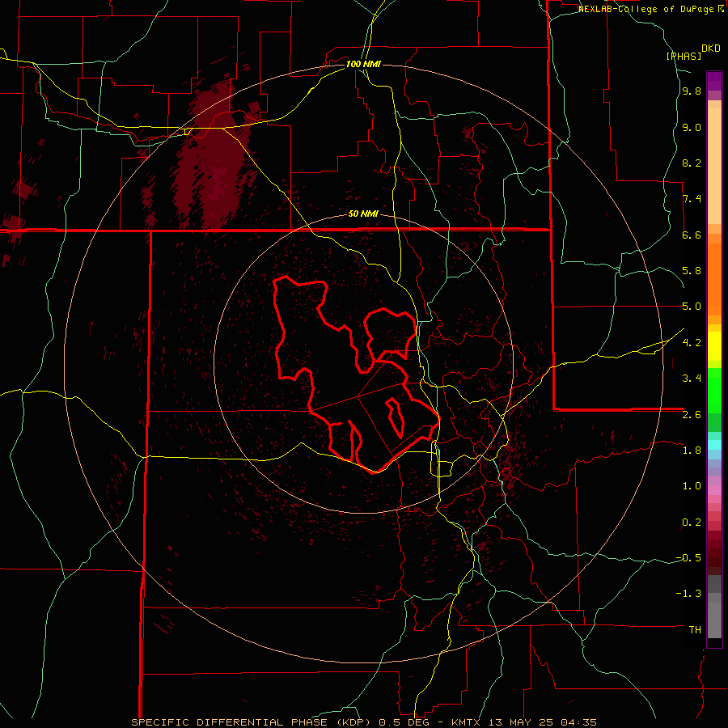Viewport: 728px width, 728px height.
Task: Click the 3.4 scale value
Action: pyautogui.click(x=692, y=378)
